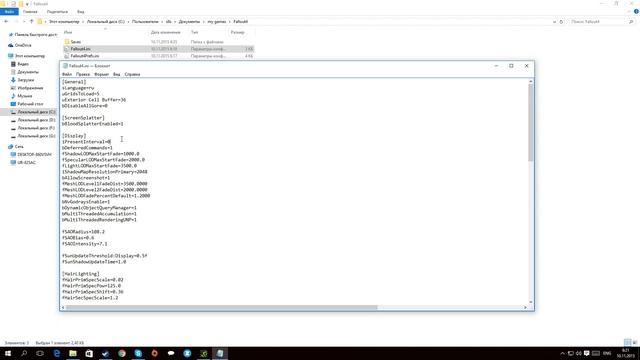
Task: Open the Store app on the taskbar
Action: pyautogui.click(x=89, y=353)
